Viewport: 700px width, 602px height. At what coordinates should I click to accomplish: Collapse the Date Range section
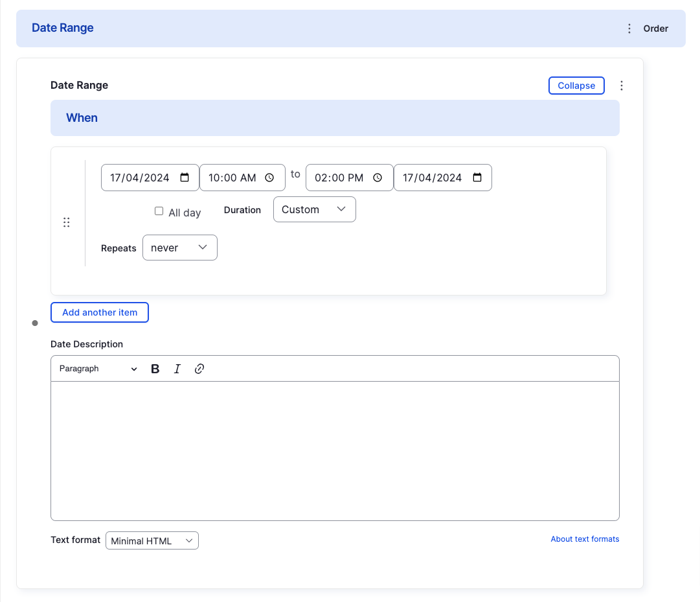tap(576, 85)
